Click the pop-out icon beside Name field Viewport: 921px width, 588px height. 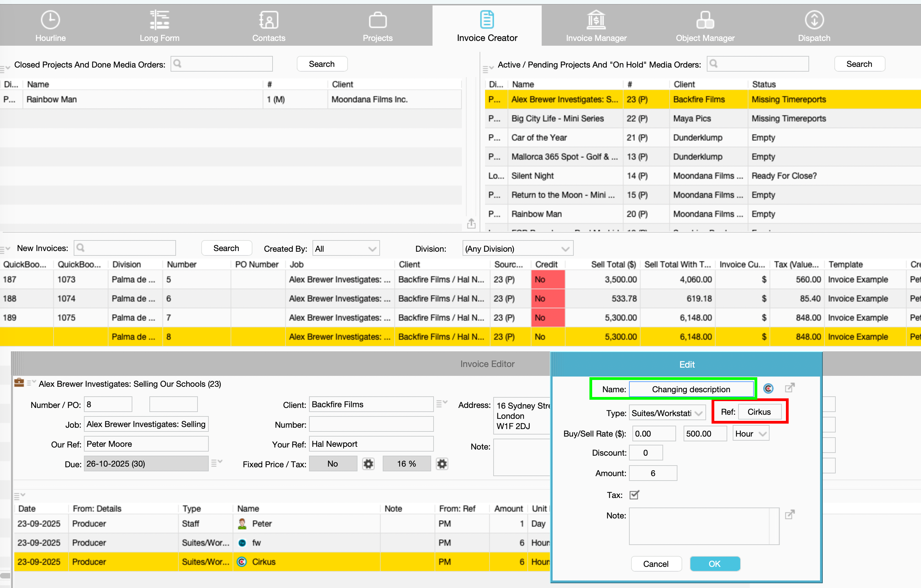[x=789, y=388]
